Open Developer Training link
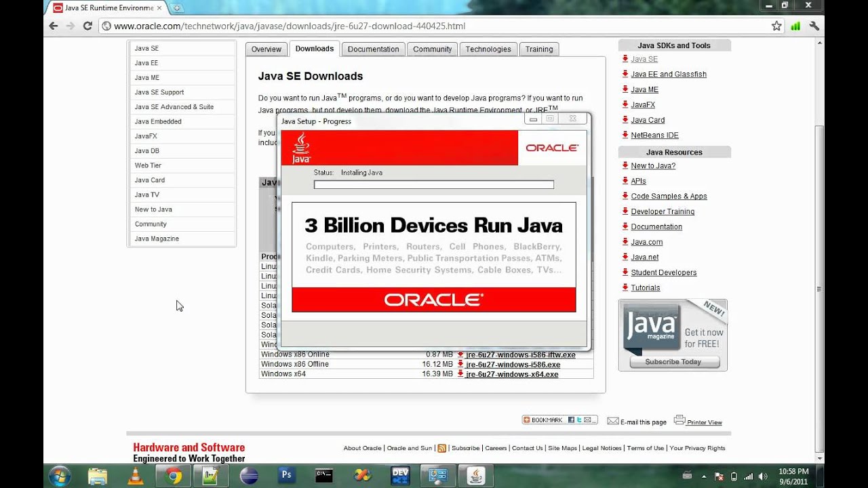 pyautogui.click(x=663, y=211)
